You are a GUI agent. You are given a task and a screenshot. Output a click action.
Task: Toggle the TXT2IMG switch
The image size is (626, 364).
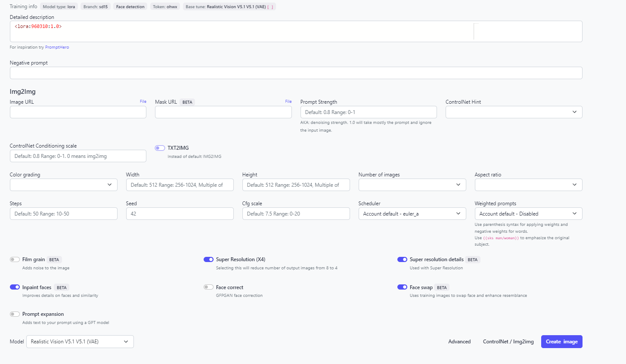[x=160, y=148]
